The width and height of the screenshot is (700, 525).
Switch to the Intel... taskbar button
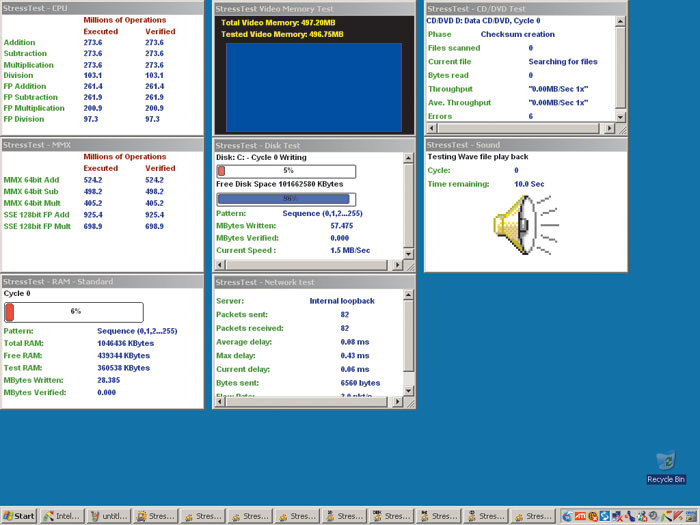click(62, 516)
